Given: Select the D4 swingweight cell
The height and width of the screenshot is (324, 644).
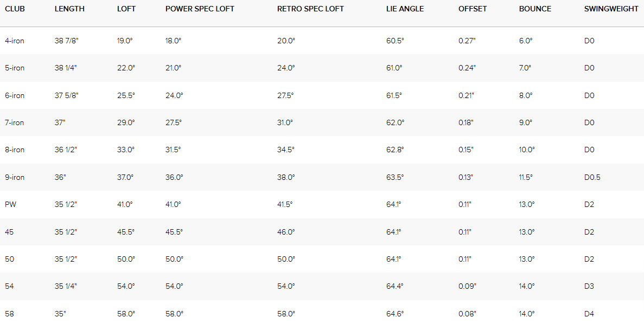Looking at the screenshot, I should pyautogui.click(x=589, y=314).
